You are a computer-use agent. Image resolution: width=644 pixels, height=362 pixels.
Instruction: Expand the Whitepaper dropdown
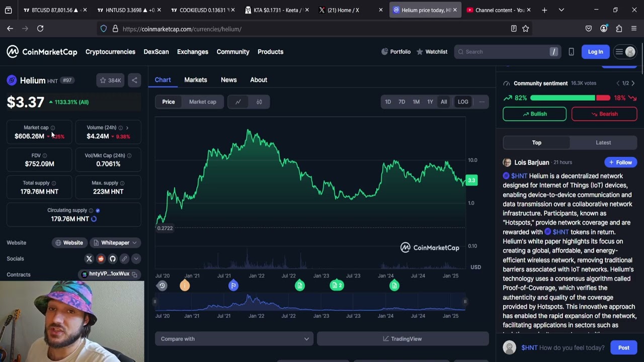click(115, 243)
